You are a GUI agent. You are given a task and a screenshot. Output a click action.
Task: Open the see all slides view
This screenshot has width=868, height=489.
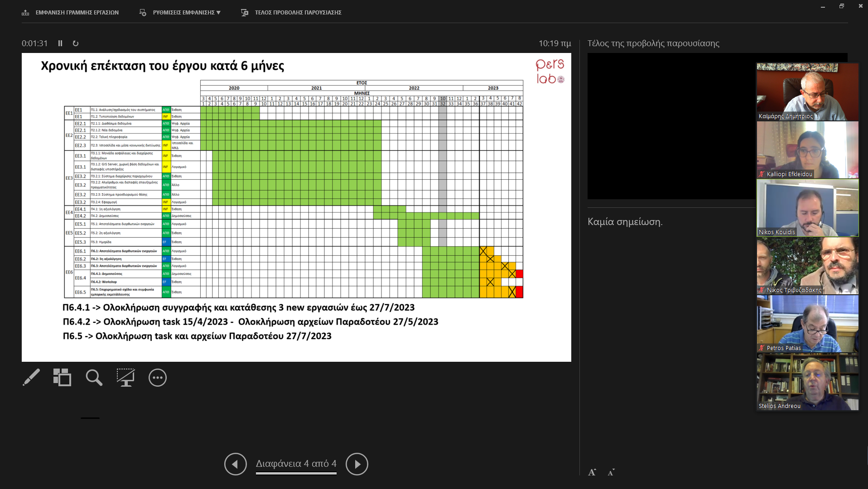(62, 377)
